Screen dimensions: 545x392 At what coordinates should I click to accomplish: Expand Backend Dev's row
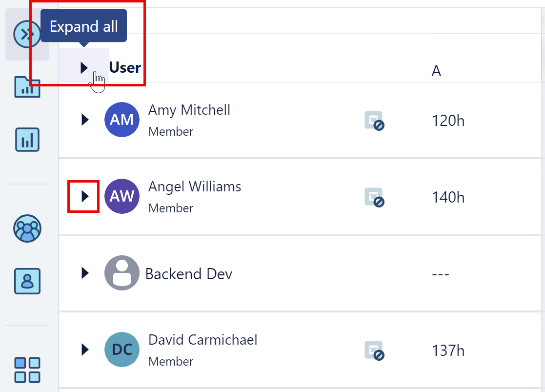click(x=84, y=273)
